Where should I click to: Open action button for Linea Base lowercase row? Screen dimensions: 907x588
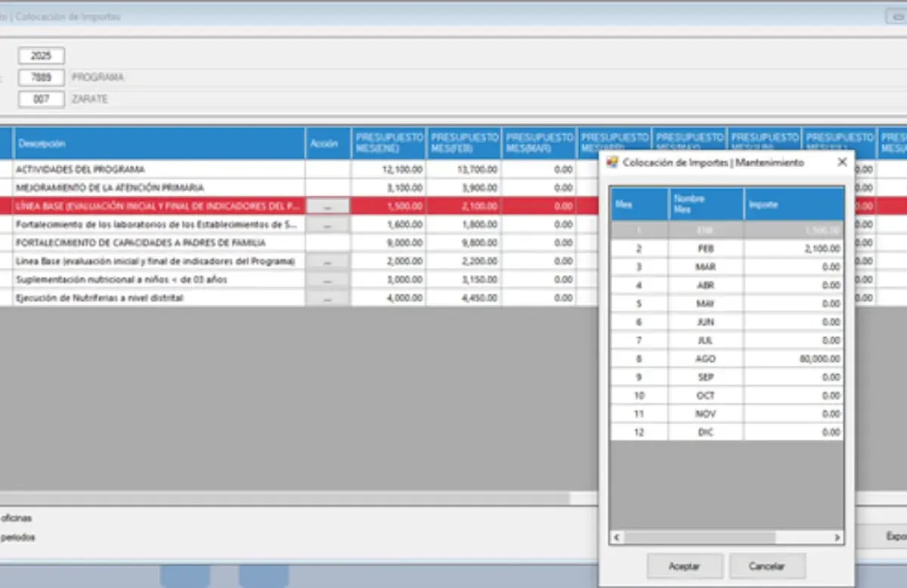pyautogui.click(x=328, y=262)
